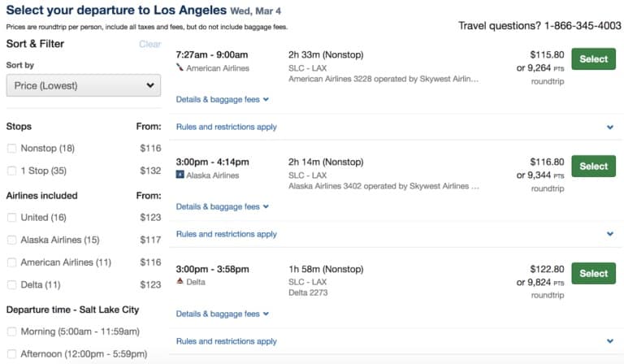Enable the United (16) airline filter

[x=12, y=217]
